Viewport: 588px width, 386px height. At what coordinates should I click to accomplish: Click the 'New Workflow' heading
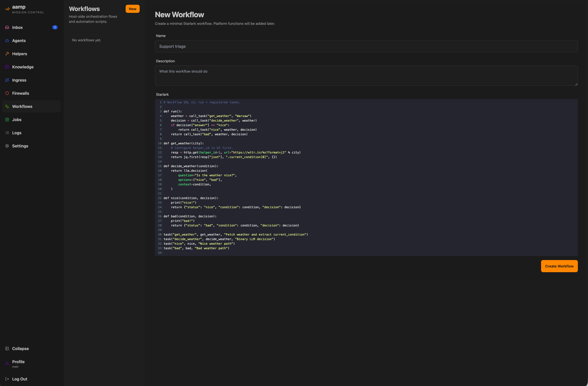pyautogui.click(x=179, y=15)
